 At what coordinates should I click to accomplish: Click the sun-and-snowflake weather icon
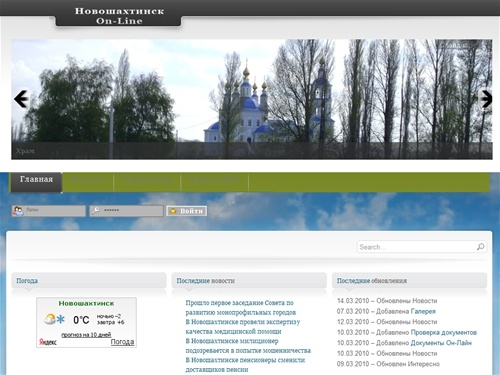[x=54, y=319]
